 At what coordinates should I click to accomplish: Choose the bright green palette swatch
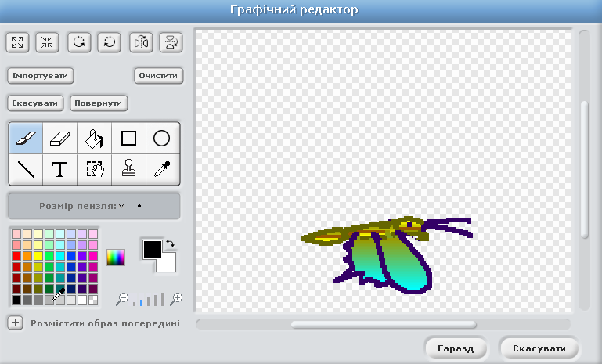(x=49, y=256)
